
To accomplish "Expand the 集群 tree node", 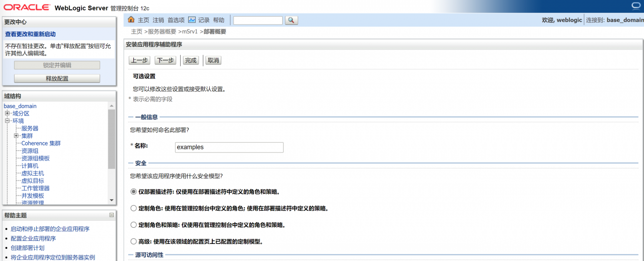I will pyautogui.click(x=16, y=136).
